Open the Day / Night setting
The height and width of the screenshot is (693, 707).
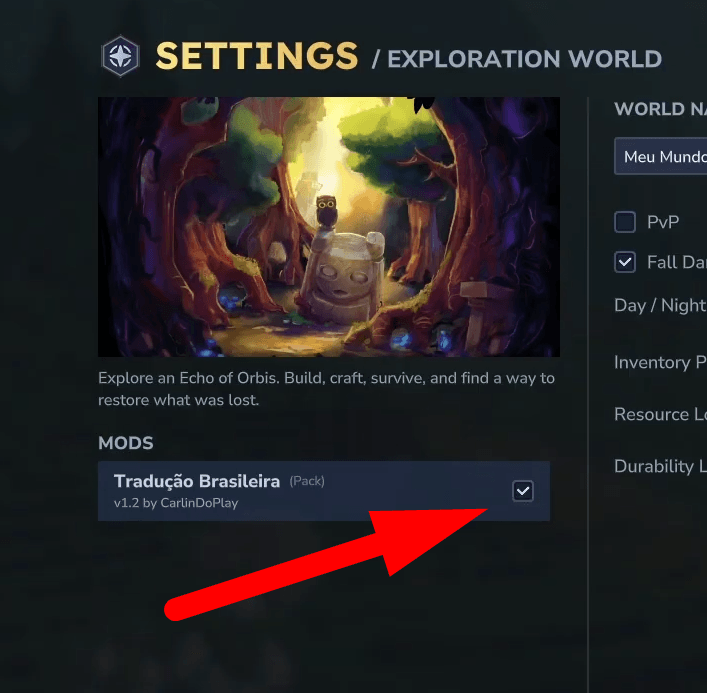coord(660,306)
